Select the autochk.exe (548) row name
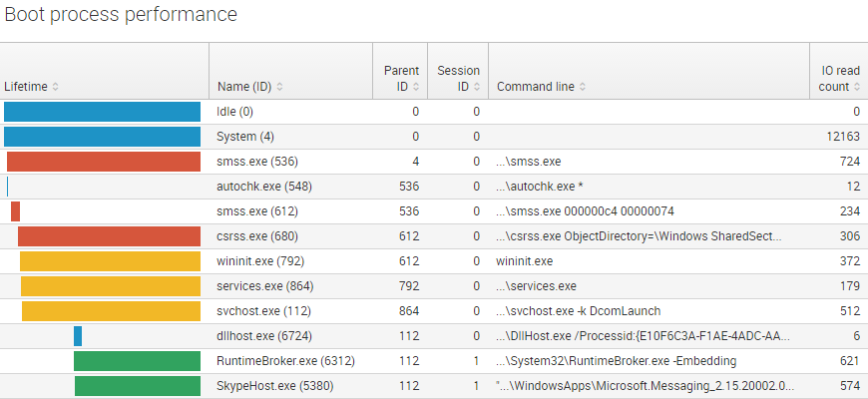This screenshot has width=868, height=399. (x=264, y=187)
